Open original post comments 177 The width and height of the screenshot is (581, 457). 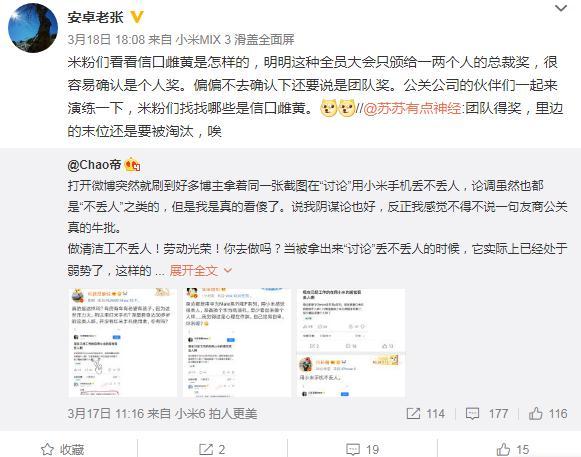click(487, 413)
